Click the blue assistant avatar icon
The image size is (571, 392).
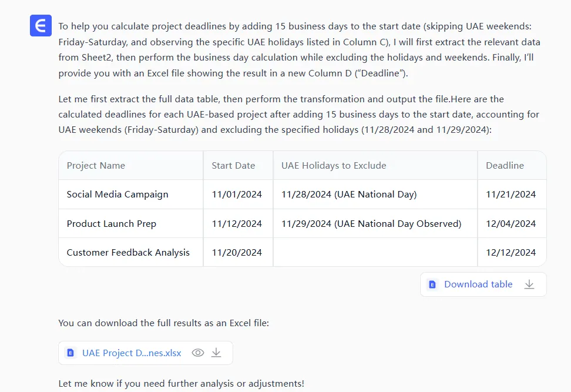click(x=41, y=25)
